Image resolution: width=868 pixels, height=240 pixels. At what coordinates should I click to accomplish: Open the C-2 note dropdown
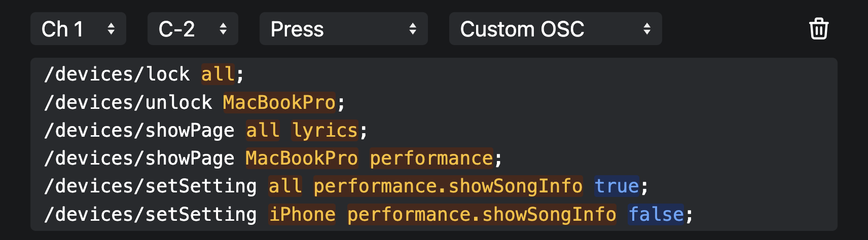click(x=193, y=29)
